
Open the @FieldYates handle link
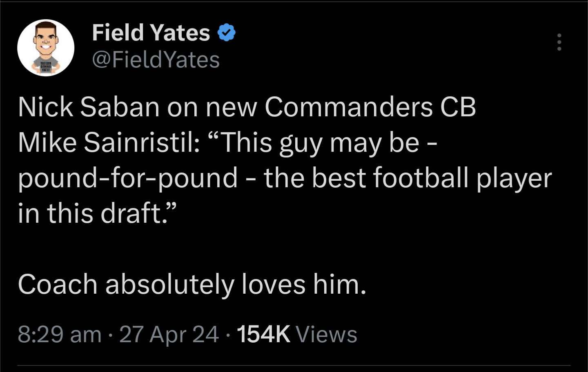pos(156,60)
